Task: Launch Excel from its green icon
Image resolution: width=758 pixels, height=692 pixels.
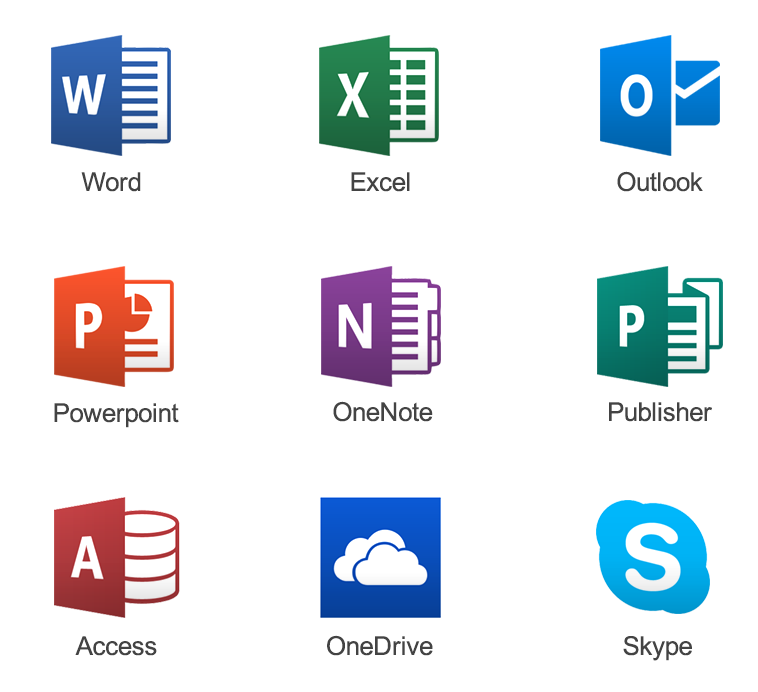Action: pyautogui.click(x=379, y=95)
